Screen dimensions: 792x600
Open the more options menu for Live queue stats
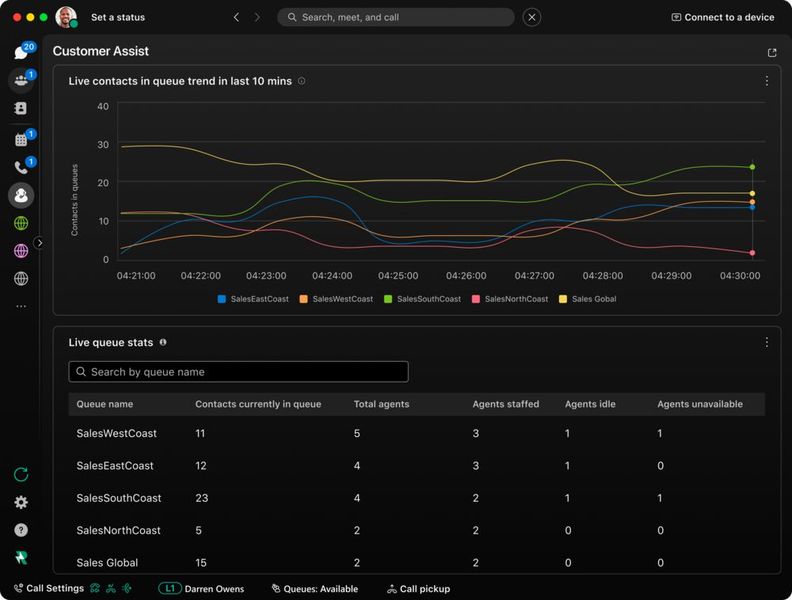tap(767, 342)
